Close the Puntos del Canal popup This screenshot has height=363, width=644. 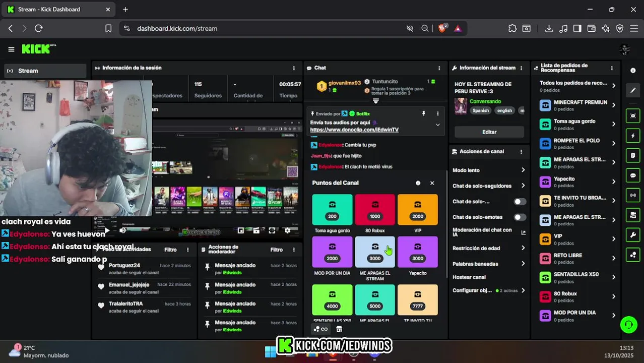432,183
